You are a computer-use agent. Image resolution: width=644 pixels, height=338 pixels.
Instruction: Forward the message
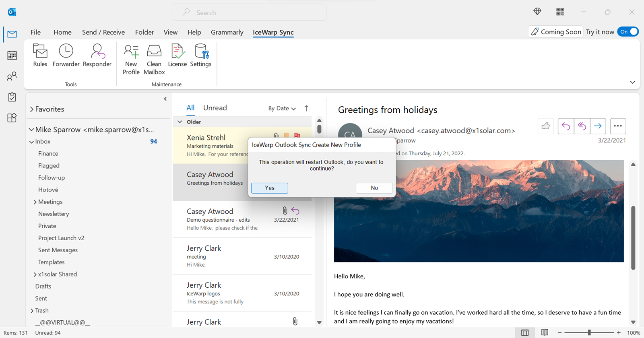click(x=598, y=126)
